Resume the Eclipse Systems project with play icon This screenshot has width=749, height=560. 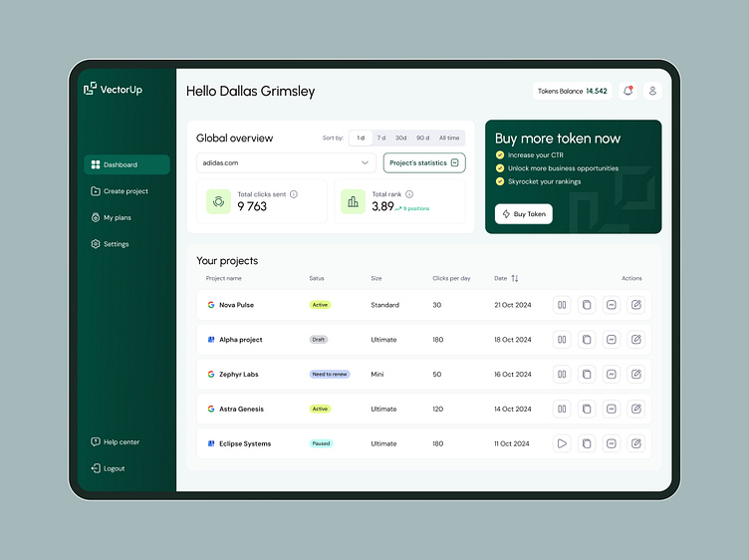click(x=562, y=443)
